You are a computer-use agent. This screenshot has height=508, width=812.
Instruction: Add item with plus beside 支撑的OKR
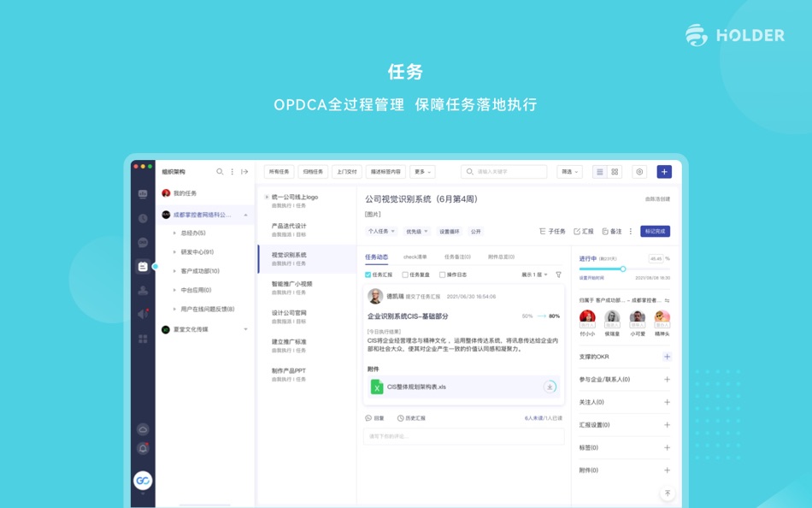[x=667, y=357]
